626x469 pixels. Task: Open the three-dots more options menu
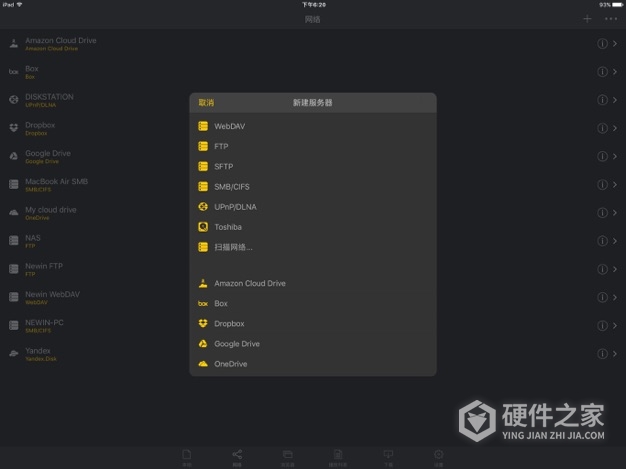coord(611,19)
